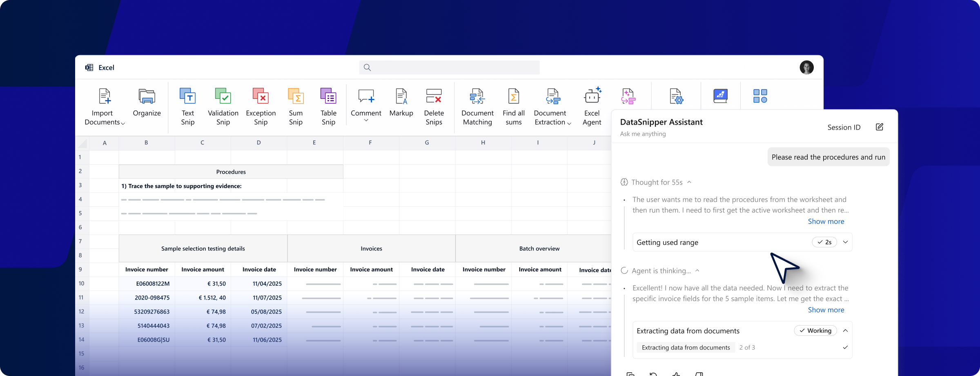Collapse the Extracting data from documents step

click(845, 331)
